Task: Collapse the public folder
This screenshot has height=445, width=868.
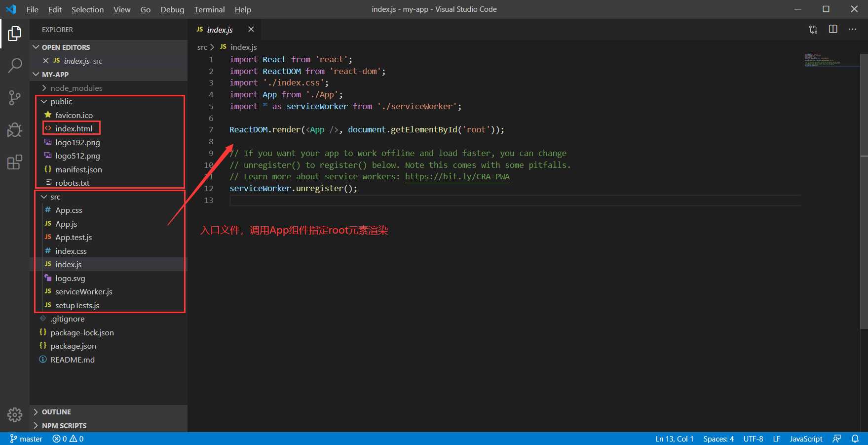Action: click(109, 102)
